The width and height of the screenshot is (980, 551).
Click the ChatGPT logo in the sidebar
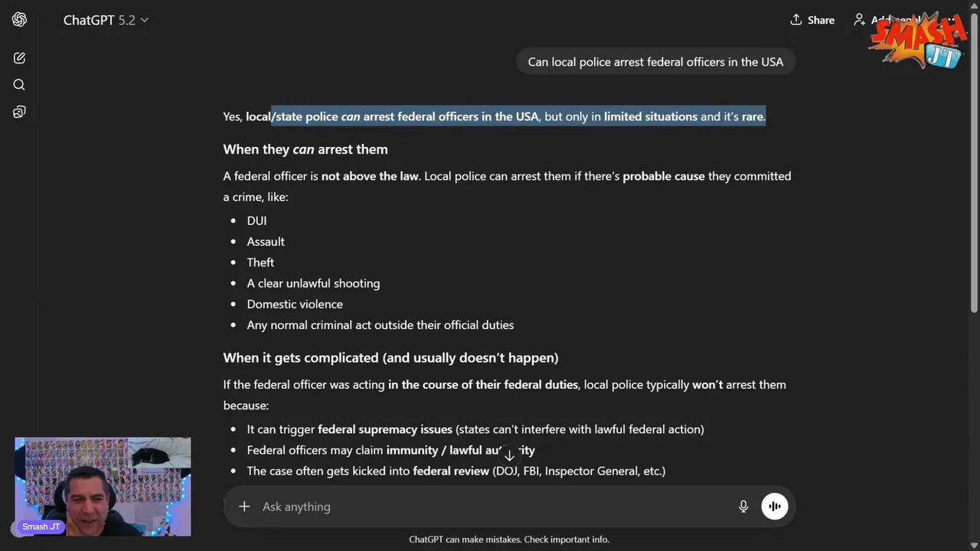pos(19,20)
